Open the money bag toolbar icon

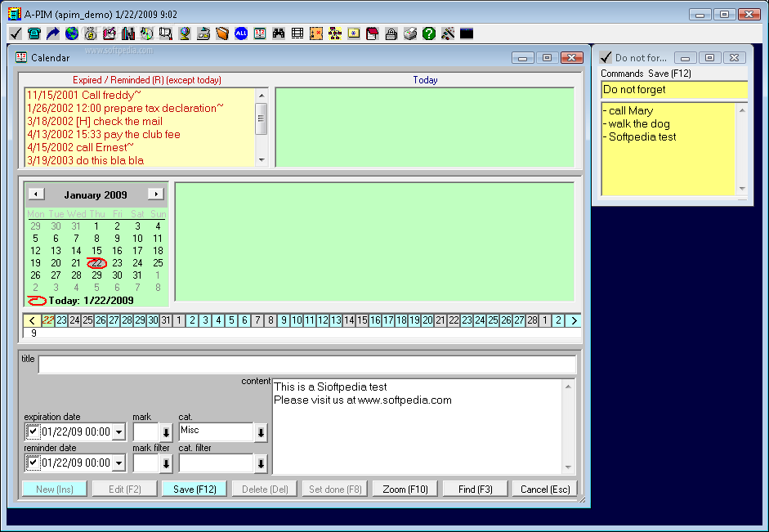[x=91, y=34]
